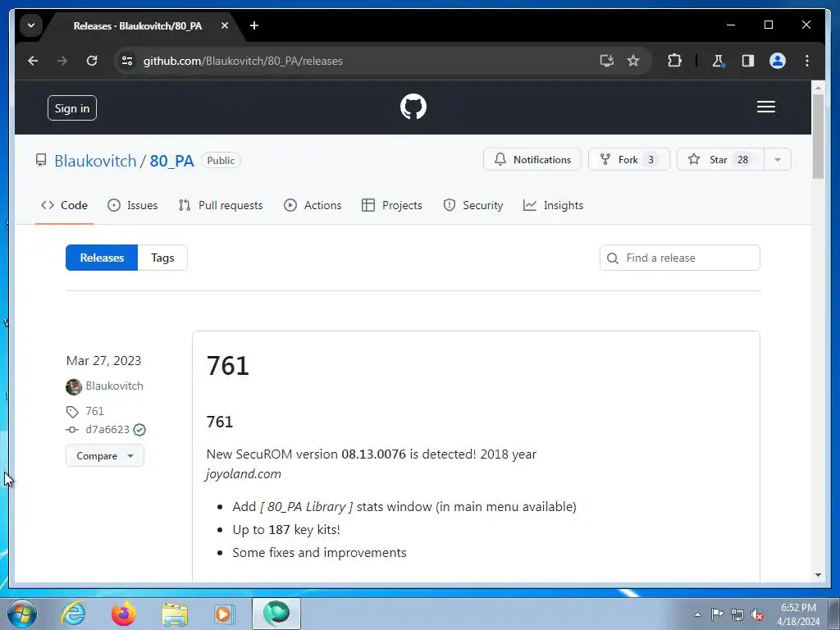Click the Notifications button
Viewport: 840px width, 630px height.
pyautogui.click(x=532, y=160)
